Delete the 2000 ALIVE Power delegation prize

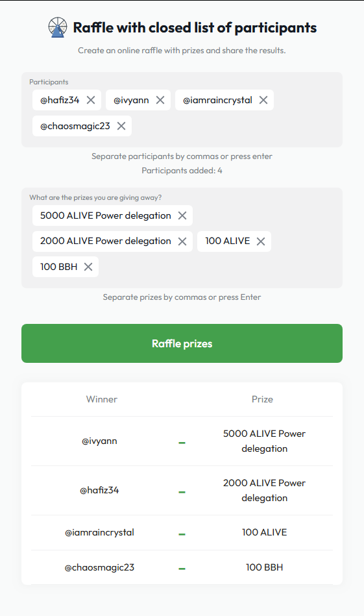(182, 241)
